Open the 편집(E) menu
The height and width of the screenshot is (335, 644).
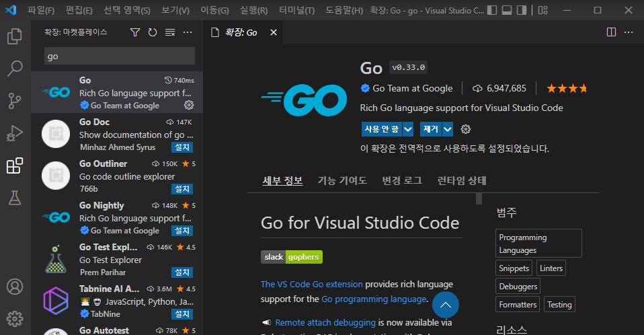coord(79,10)
